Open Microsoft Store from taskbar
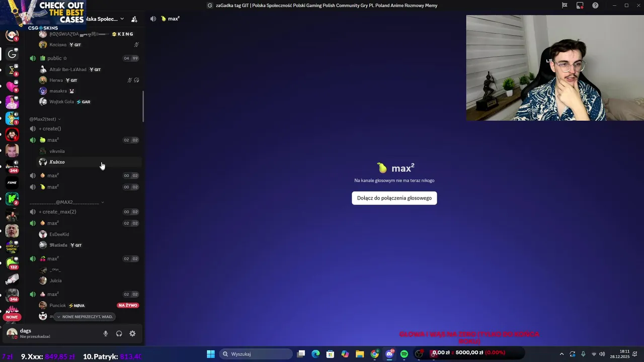 point(330,354)
